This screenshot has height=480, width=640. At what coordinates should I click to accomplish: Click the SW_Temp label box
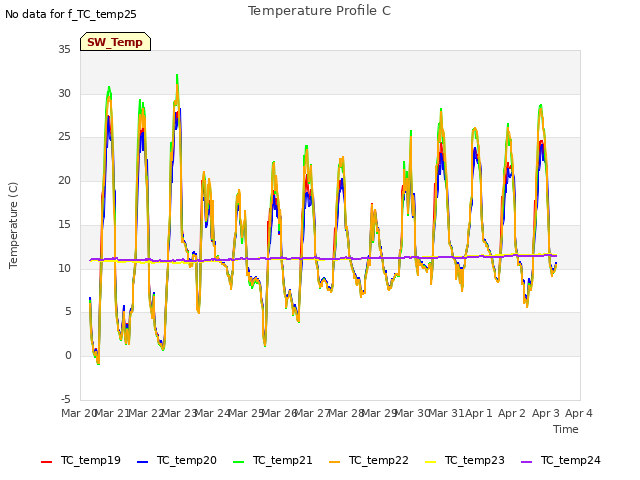tap(116, 42)
